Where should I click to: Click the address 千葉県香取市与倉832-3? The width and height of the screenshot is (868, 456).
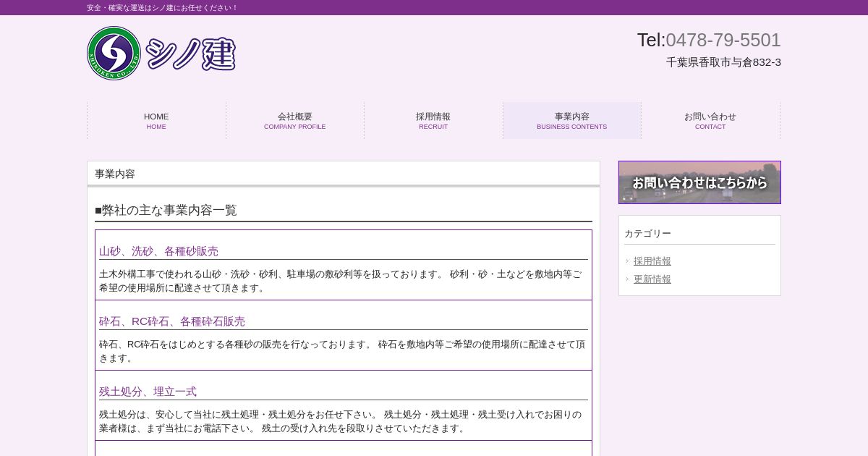coord(723,62)
